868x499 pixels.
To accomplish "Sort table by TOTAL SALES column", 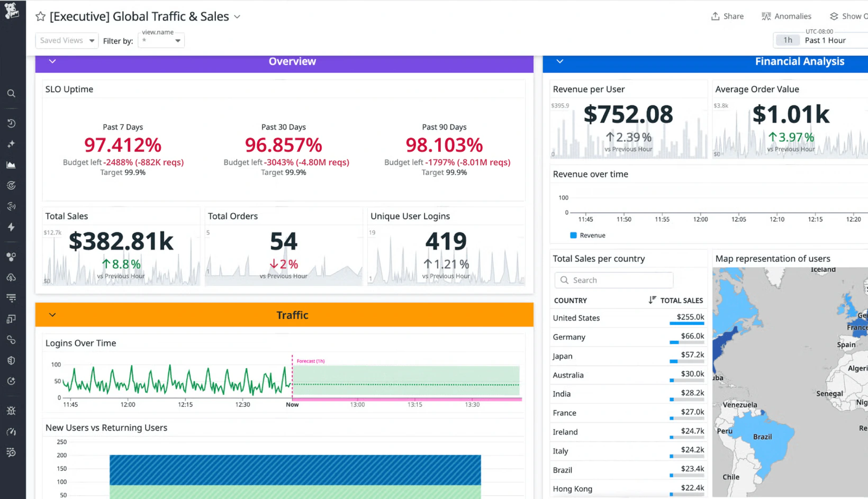I will (676, 300).
